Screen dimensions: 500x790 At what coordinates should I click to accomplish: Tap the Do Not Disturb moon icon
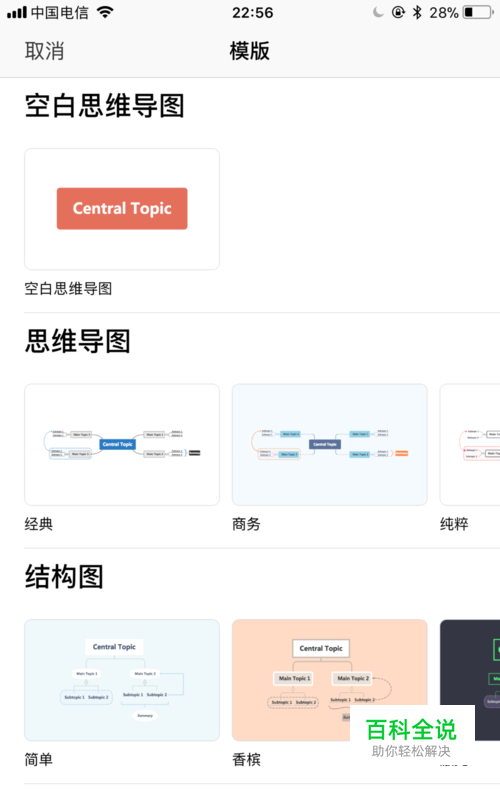(378, 12)
